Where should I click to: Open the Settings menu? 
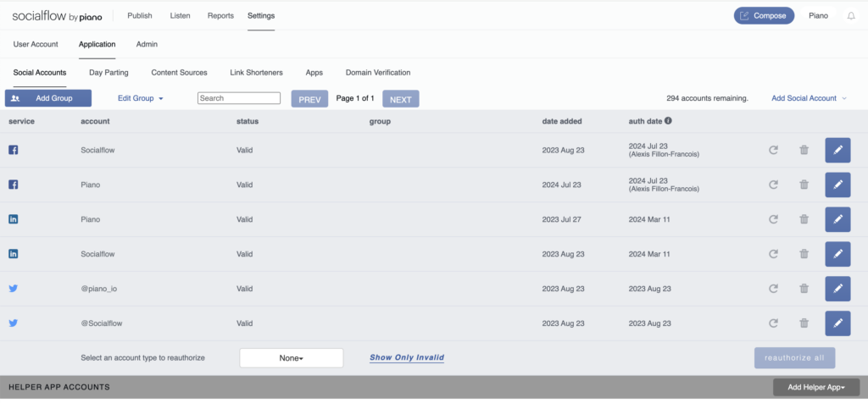coord(261,15)
